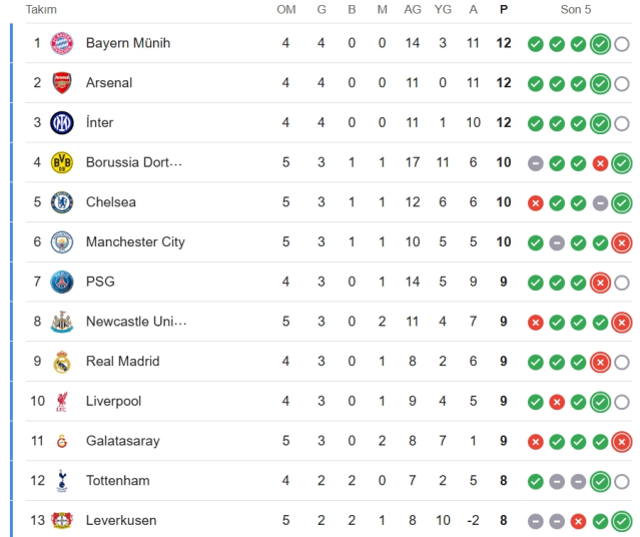Viewport: 640px width, 537px height.
Task: Click the Newcastle United team name
Action: (x=136, y=322)
